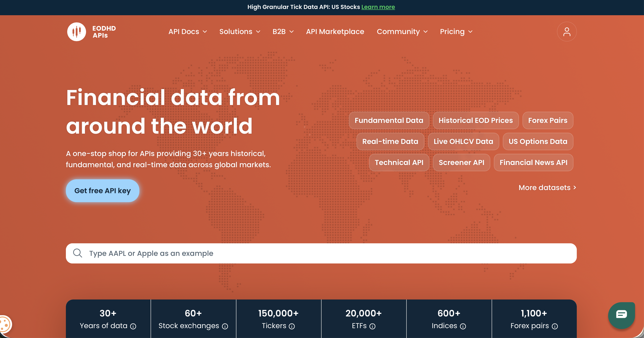Click info icon beside Stock exchanges
Screen dimensions: 644x338
[225, 326]
